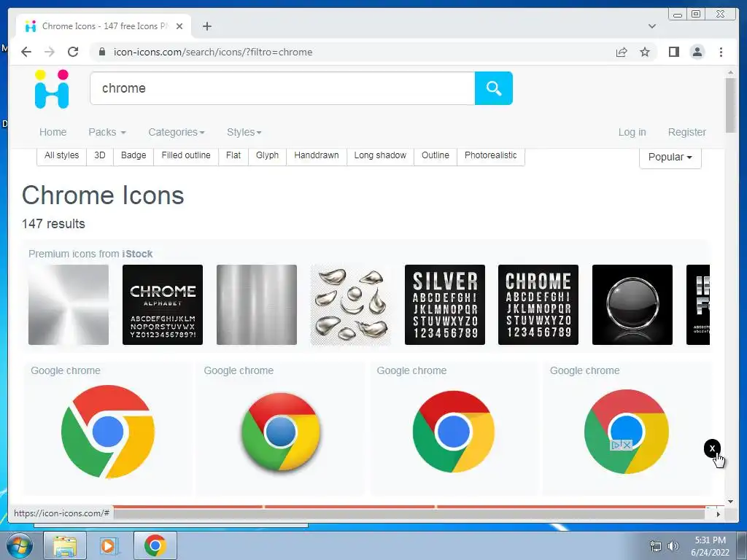Open the Chrome side panel icon
Viewport: 747px width, 560px height.
[x=673, y=52]
